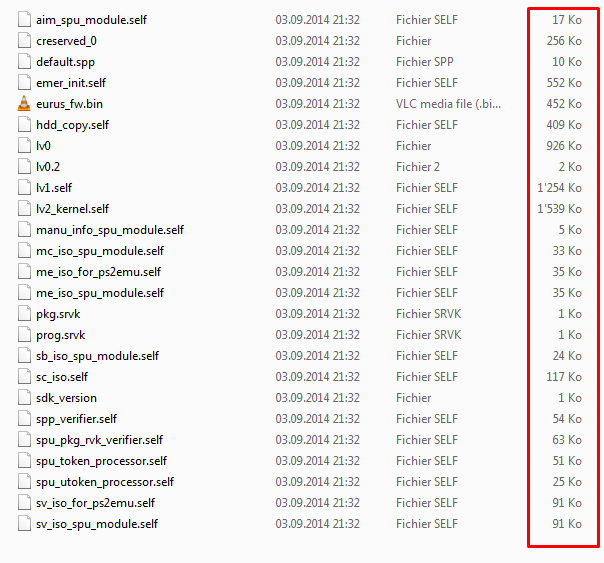Select the icon beside creserved_0
This screenshot has width=604, height=563.
coord(24,41)
